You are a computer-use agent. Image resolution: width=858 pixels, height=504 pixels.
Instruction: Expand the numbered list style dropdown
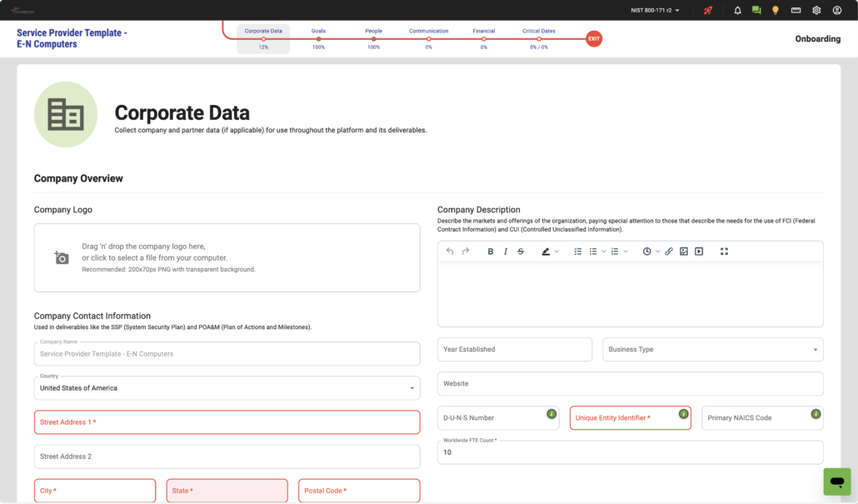626,252
